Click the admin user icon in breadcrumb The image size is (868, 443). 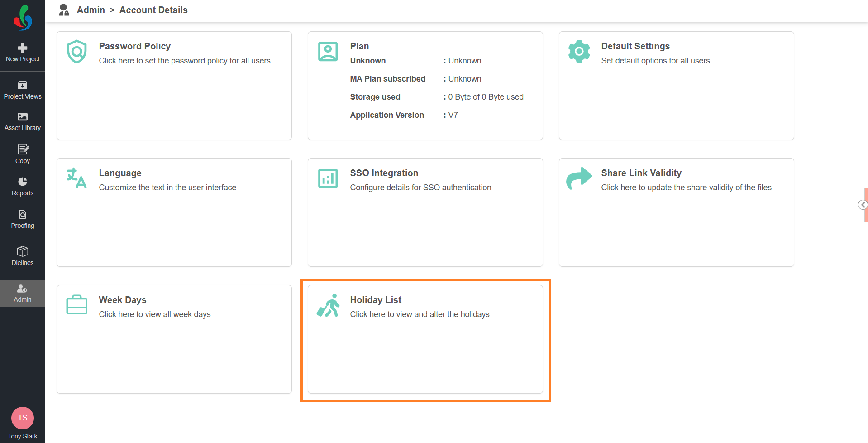point(64,10)
